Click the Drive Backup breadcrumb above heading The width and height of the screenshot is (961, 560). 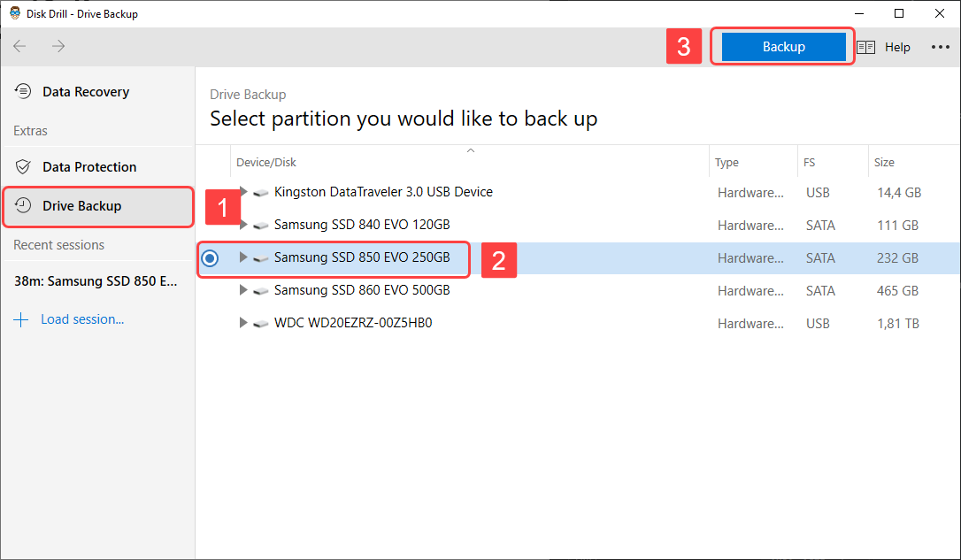click(x=248, y=95)
